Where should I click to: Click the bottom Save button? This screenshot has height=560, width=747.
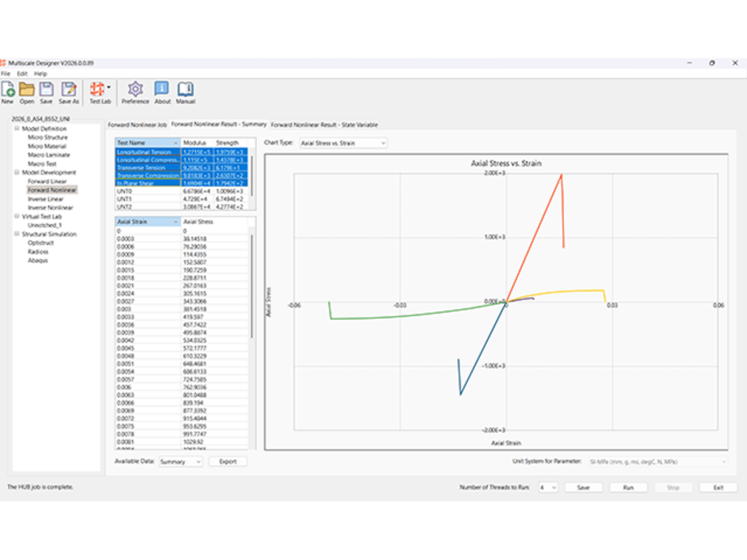pos(583,487)
